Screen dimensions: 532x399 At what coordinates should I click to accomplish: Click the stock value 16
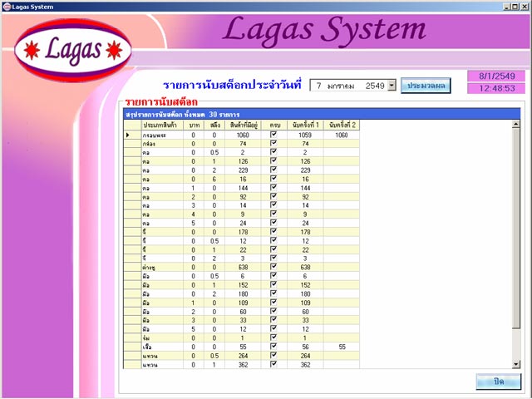(x=243, y=180)
